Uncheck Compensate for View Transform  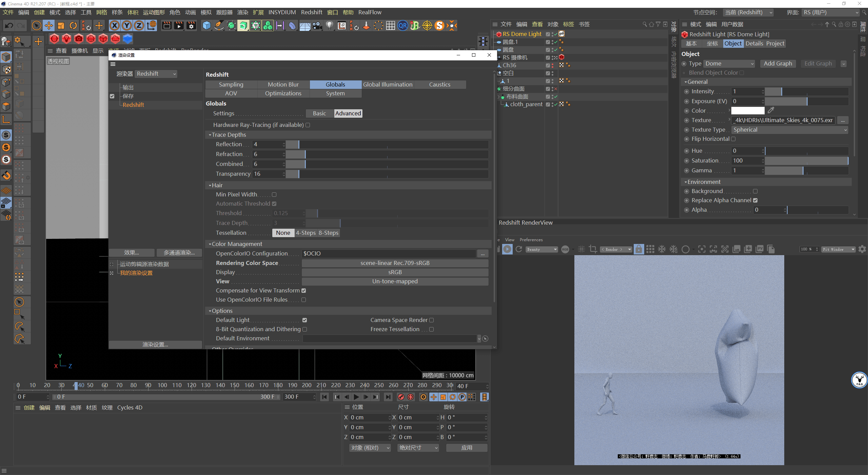pyautogui.click(x=304, y=291)
